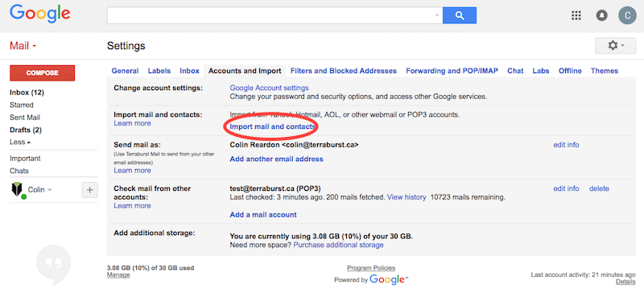Open Colin chat status dropdown

click(x=50, y=190)
